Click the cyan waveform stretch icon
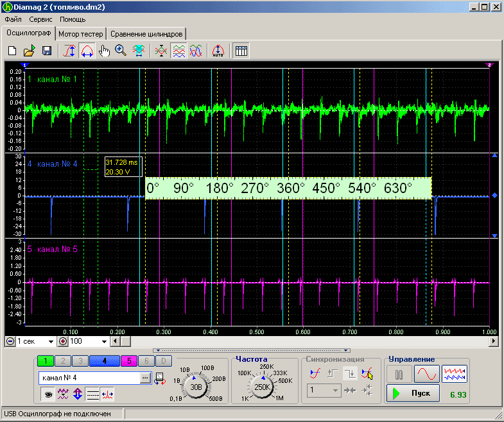Viewport: 504px width, 422px height. (139, 51)
